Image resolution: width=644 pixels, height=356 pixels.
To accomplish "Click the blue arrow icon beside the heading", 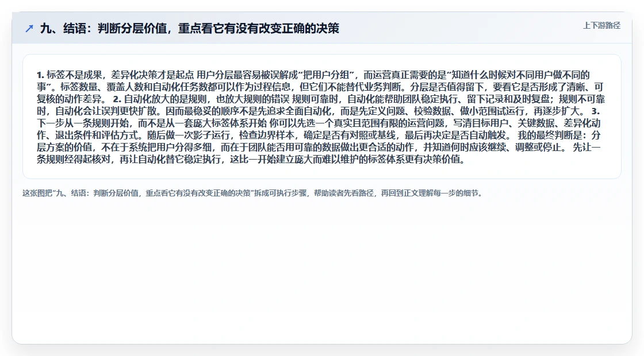I will tap(29, 28).
